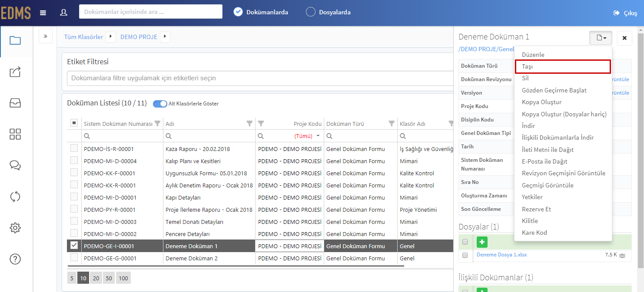Click the Sistem Doküman Numarası search field
The width and height of the screenshot is (644, 292).
click(x=122, y=136)
